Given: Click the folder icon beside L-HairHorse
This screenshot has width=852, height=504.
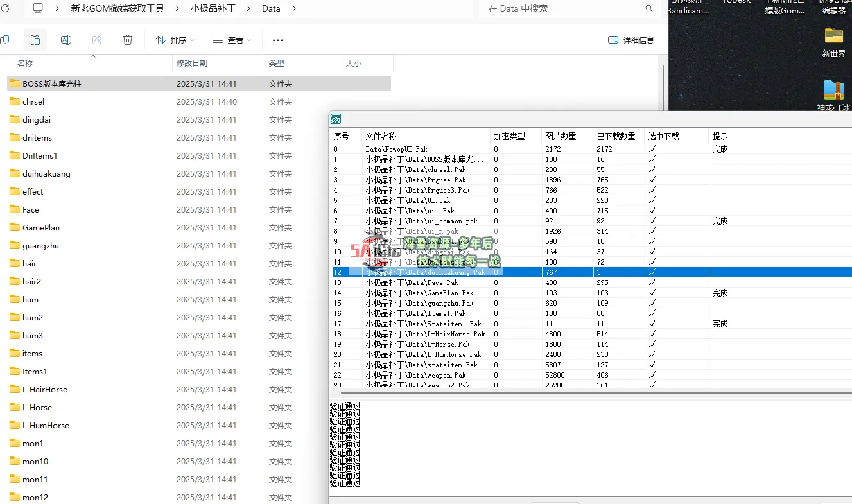Looking at the screenshot, I should (15, 389).
